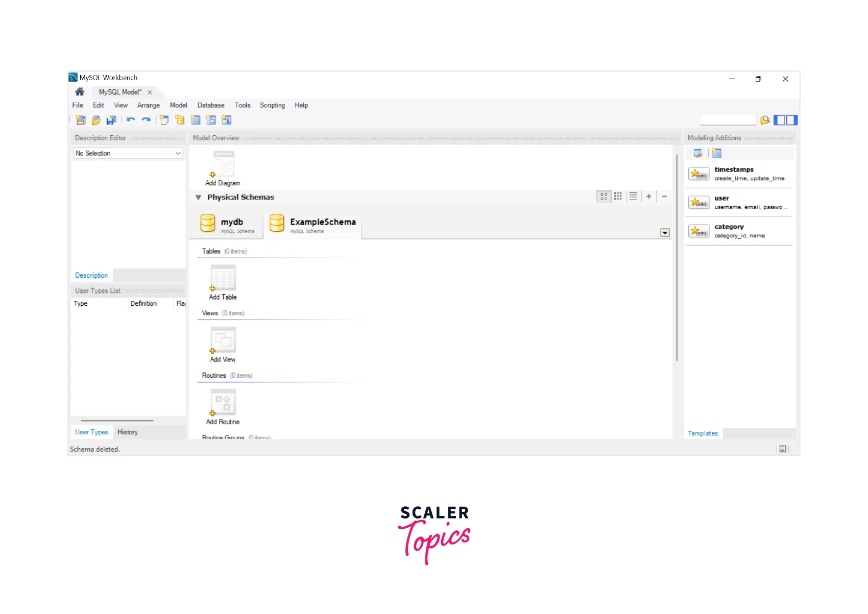This screenshot has height=614, width=868.
Task: Toggle the right sidebar panel visibility
Action: coord(791,120)
